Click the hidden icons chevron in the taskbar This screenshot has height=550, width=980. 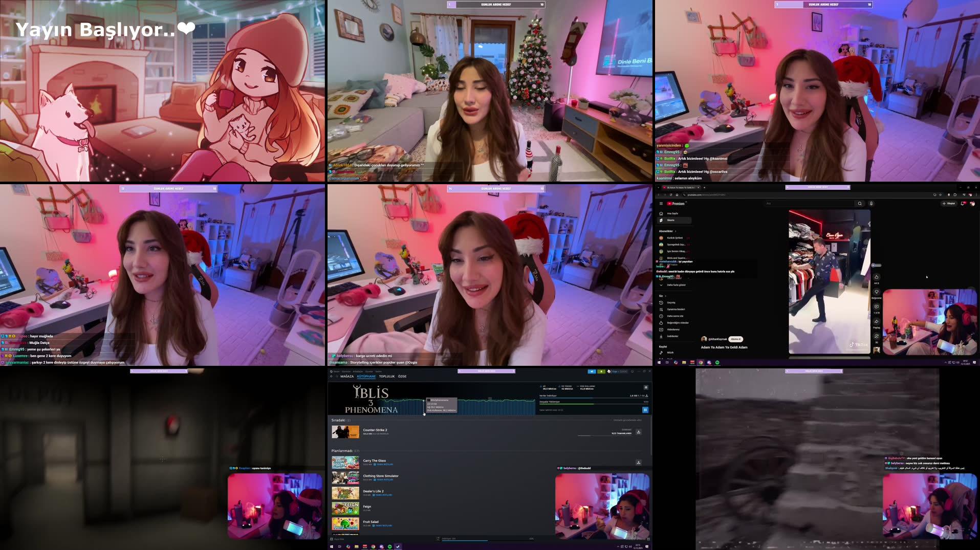click(x=619, y=546)
